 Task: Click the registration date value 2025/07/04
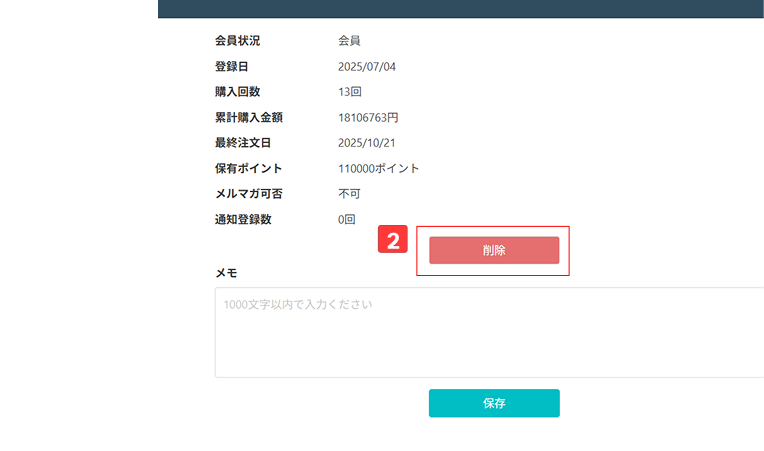point(368,67)
